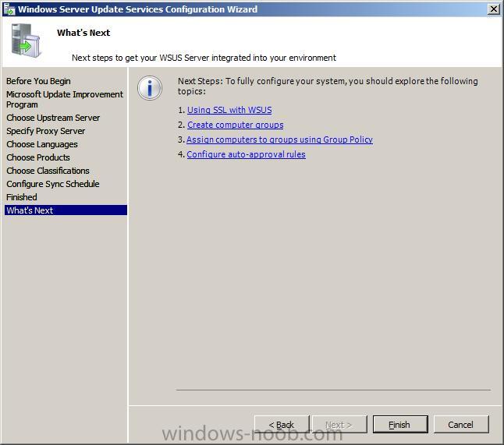Select the Specify Proxy Server step

coord(46,131)
